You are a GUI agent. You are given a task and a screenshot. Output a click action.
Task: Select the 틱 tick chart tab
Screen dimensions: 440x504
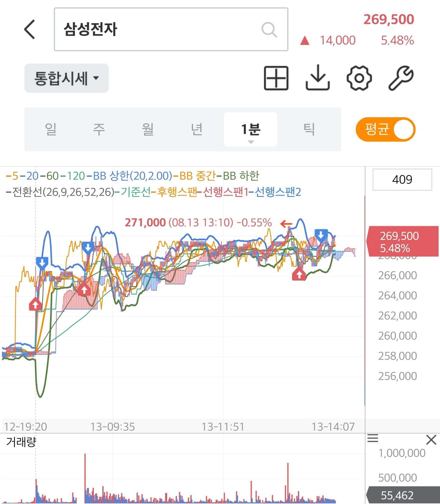309,129
